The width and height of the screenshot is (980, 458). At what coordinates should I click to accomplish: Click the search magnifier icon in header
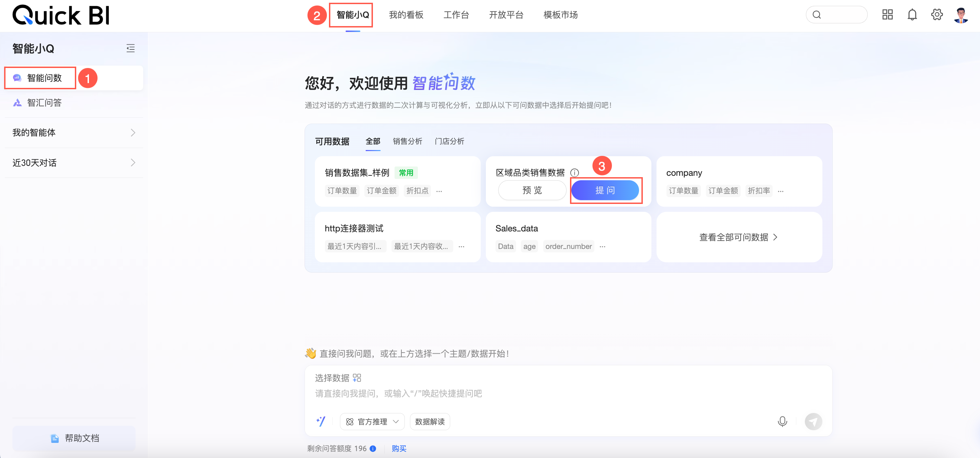tap(817, 15)
